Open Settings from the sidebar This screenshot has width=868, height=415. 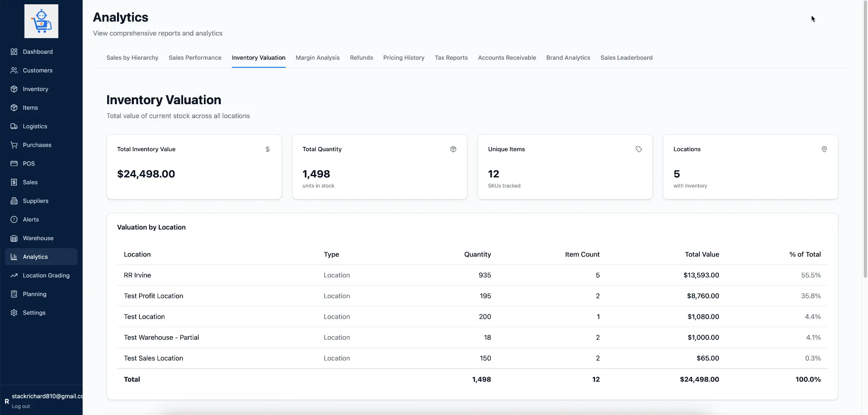(34, 313)
